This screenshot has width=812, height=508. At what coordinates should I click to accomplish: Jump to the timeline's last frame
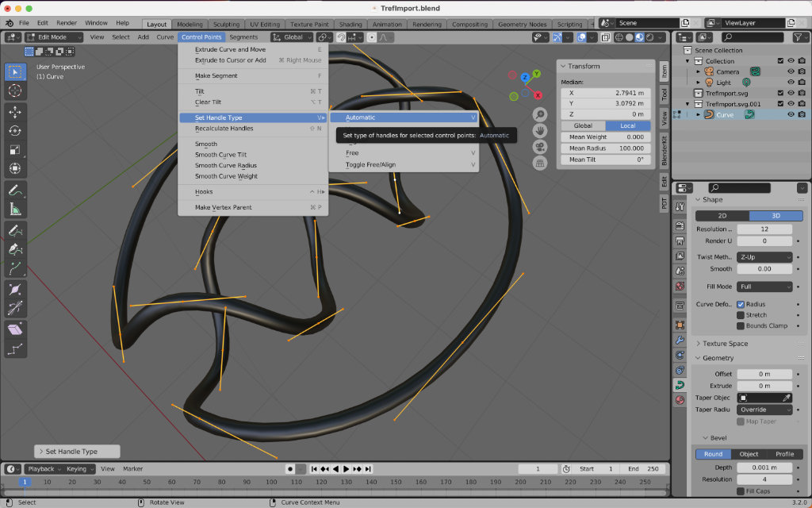pos(368,469)
